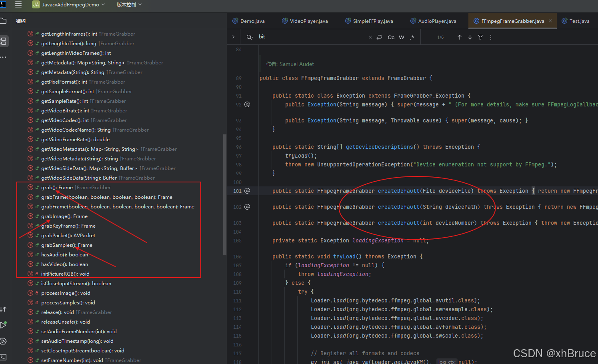Click the search input field containing bit

(312, 37)
